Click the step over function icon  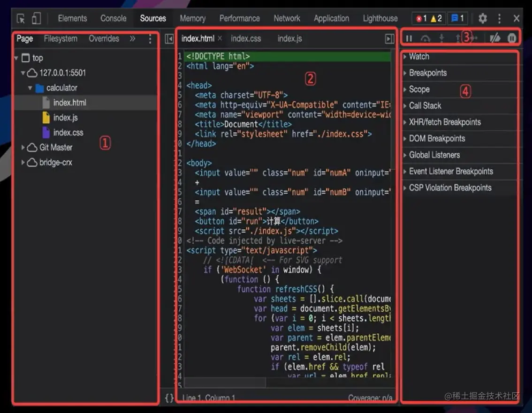point(425,38)
